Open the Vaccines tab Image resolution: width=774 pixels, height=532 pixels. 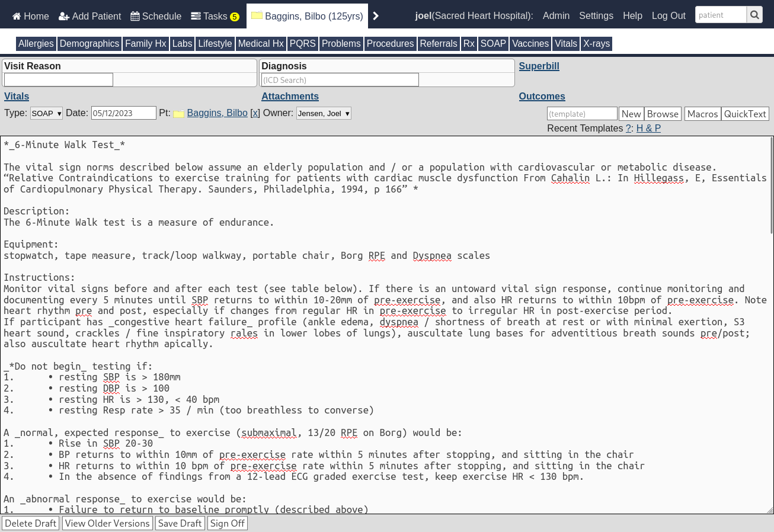(x=530, y=44)
